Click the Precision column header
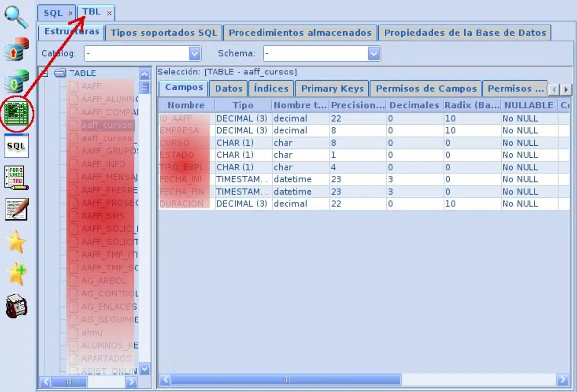577x392 pixels. pyautogui.click(x=358, y=105)
